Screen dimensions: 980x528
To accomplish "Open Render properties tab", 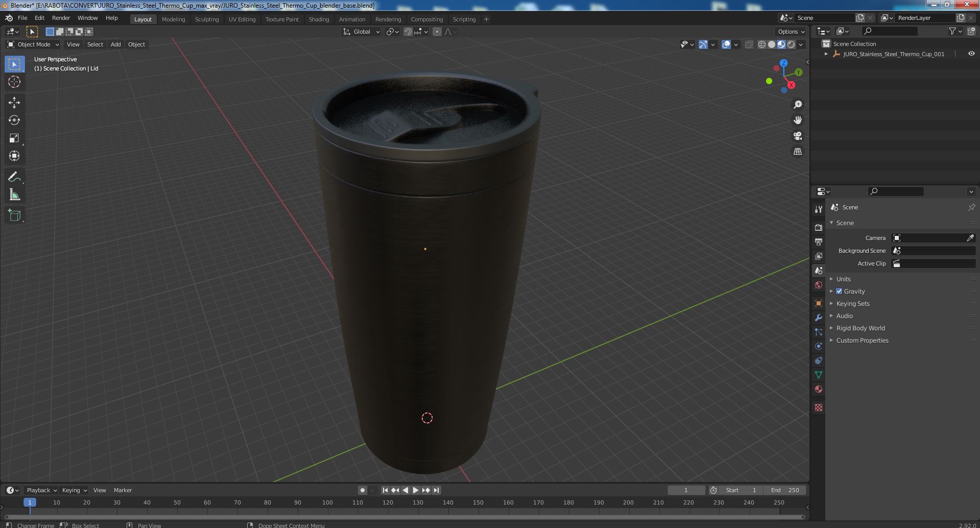I will pos(819,227).
